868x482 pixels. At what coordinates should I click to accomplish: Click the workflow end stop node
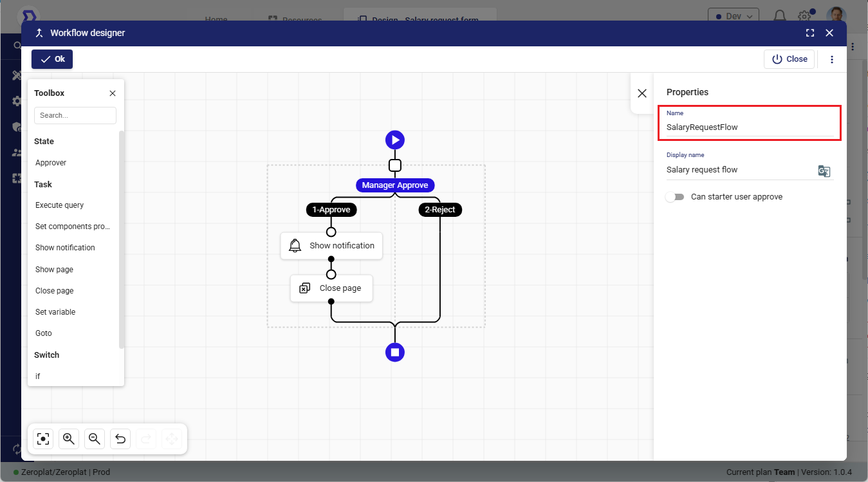tap(395, 352)
